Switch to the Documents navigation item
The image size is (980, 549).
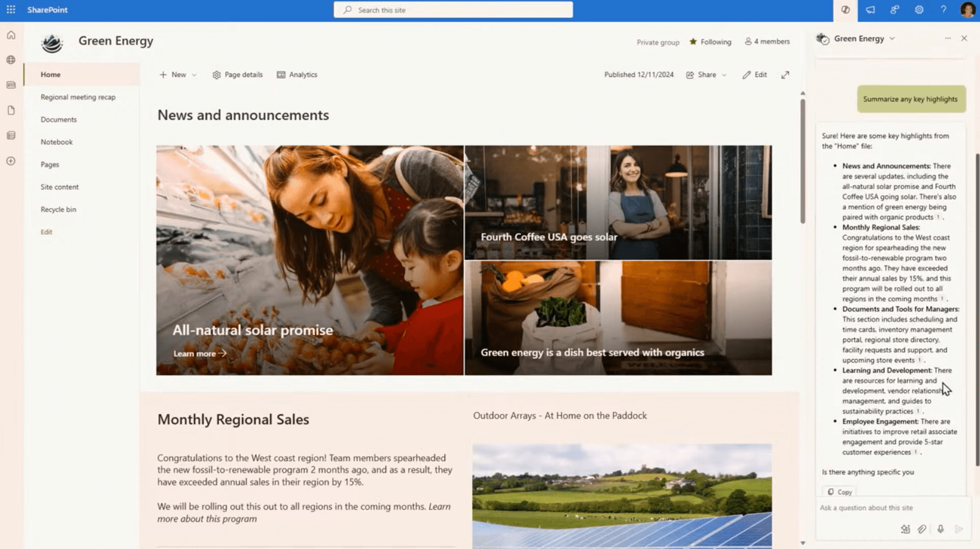click(x=58, y=119)
